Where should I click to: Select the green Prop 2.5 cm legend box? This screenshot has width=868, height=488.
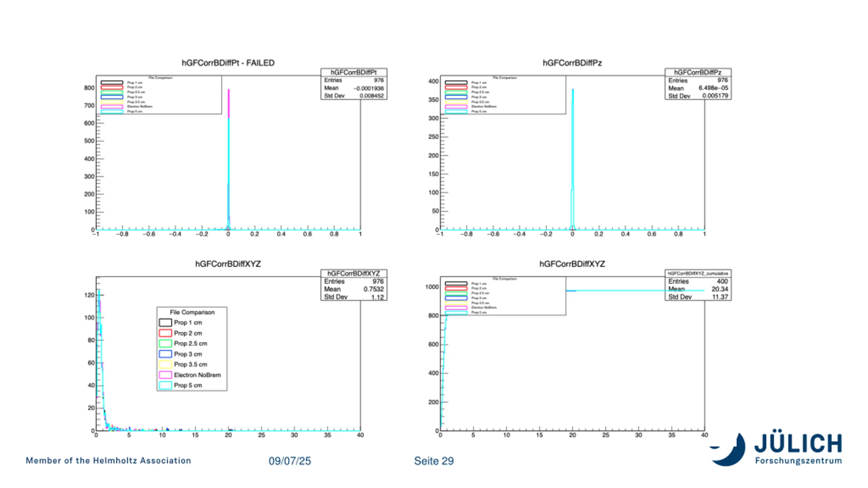165,343
